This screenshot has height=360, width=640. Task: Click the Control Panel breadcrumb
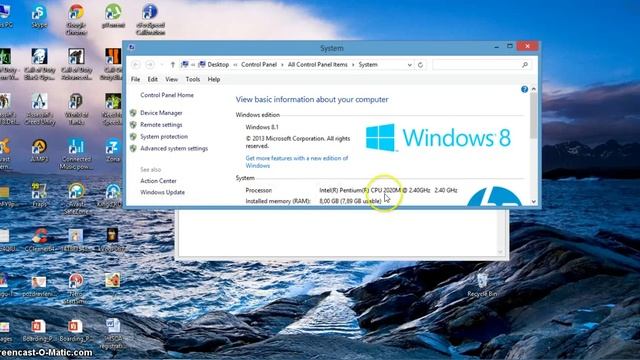(x=259, y=64)
